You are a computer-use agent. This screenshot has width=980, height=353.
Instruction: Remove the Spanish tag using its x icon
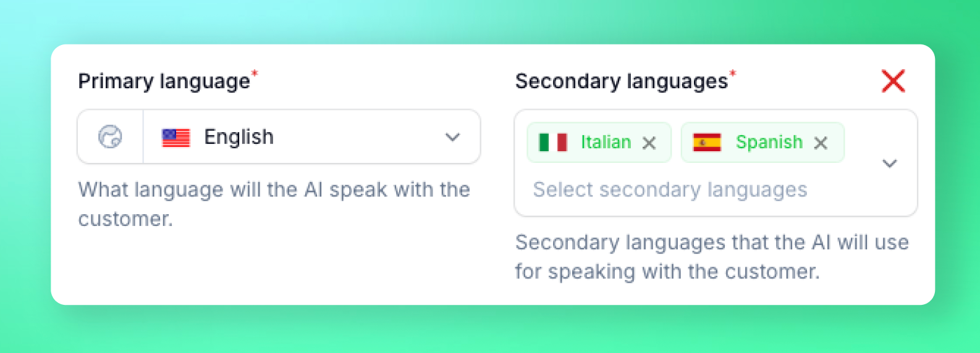tap(821, 143)
